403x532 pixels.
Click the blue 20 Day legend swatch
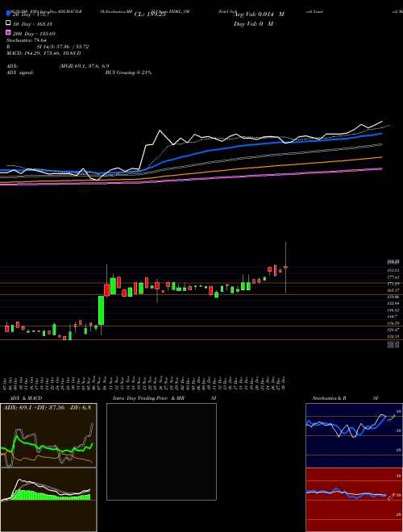click(8, 14)
